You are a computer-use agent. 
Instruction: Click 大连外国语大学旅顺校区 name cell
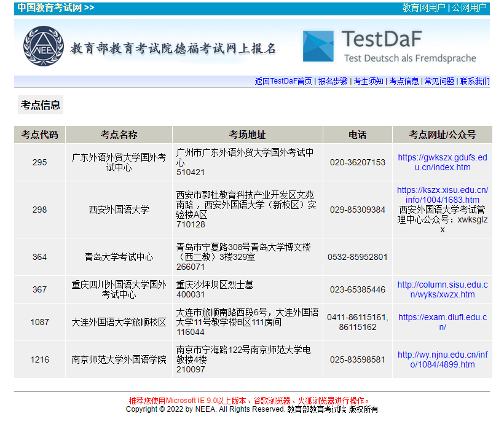point(119,322)
